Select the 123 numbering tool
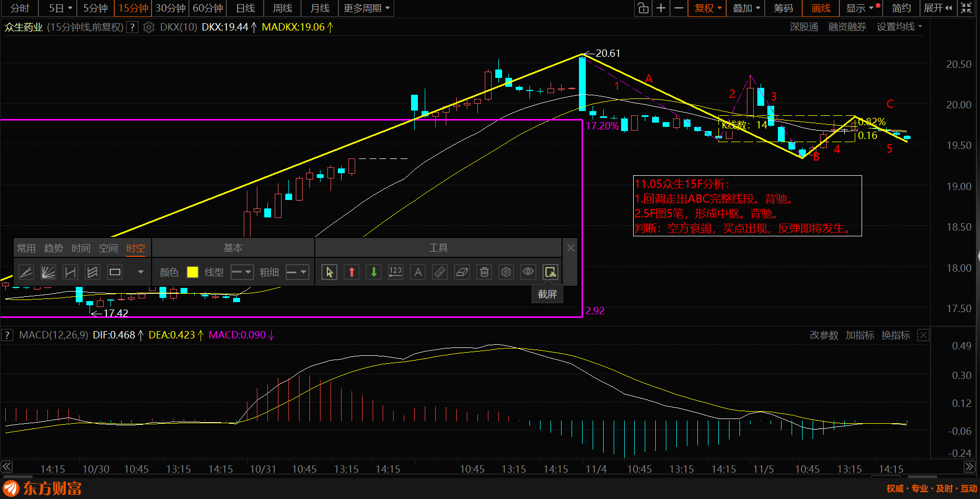 395,272
